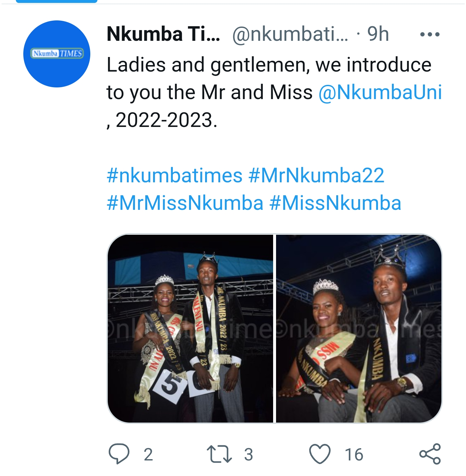Click the @nkumbati... username handle

(290, 34)
